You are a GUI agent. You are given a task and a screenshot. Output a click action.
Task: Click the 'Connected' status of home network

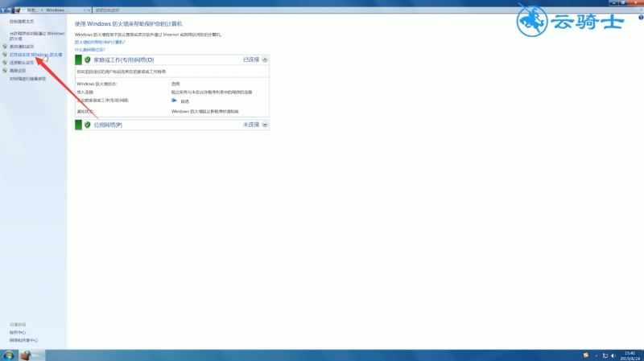pyautogui.click(x=251, y=59)
